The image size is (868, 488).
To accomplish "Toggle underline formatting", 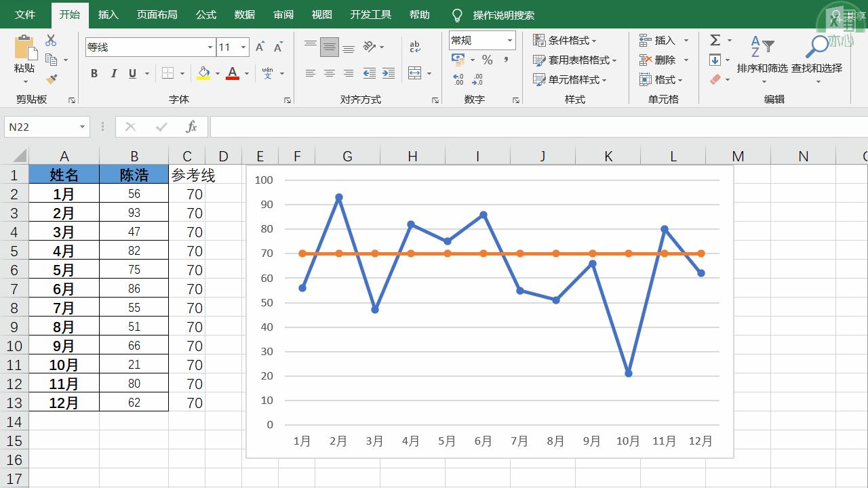I will pos(132,73).
